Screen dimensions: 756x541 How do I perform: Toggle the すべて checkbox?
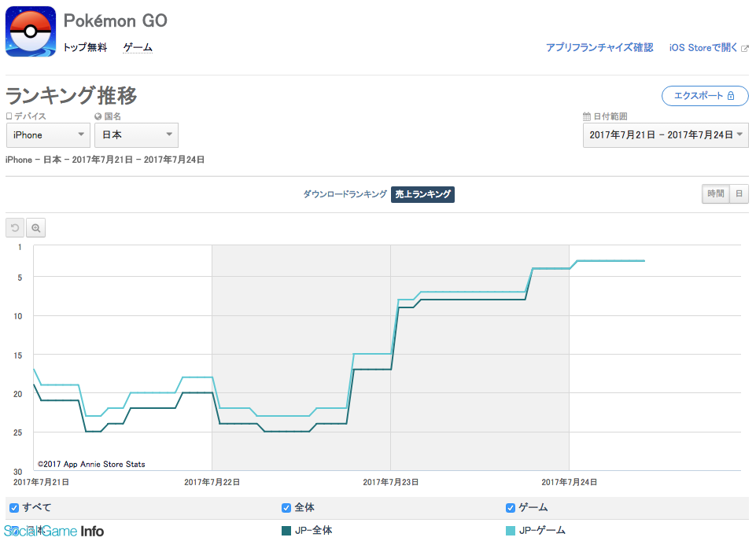[14, 508]
